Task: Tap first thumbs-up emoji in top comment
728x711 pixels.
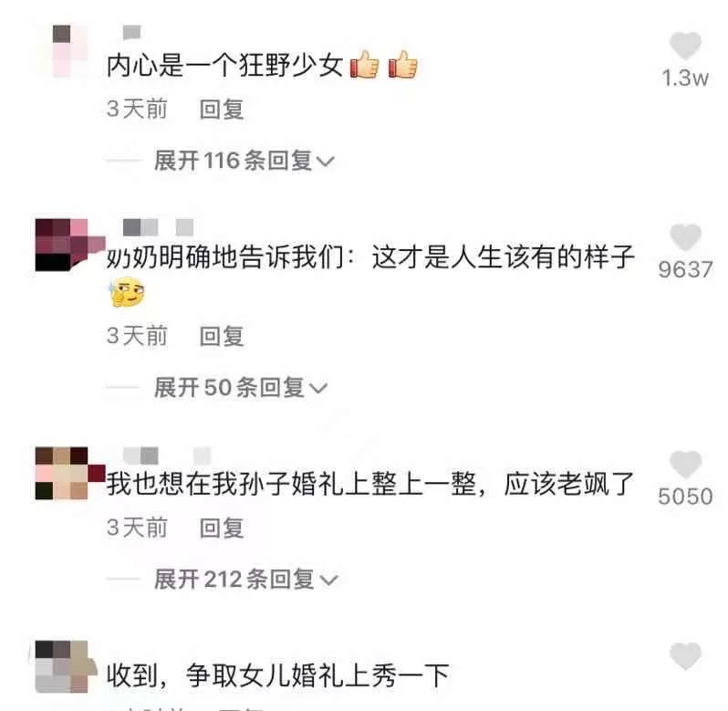Action: (x=365, y=64)
